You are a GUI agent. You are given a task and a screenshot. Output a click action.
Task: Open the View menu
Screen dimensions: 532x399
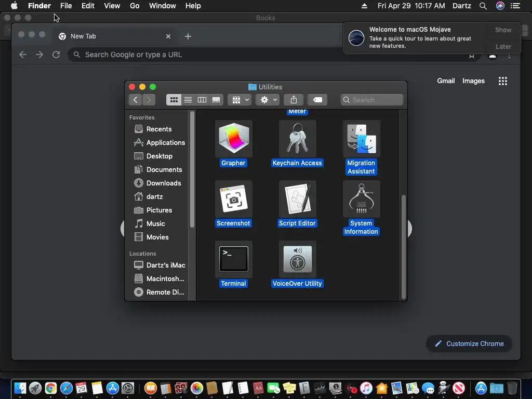[112, 6]
